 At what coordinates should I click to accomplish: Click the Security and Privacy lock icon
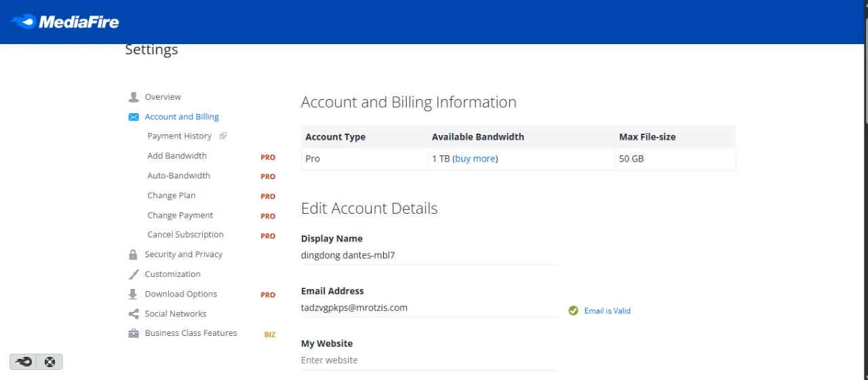(133, 254)
